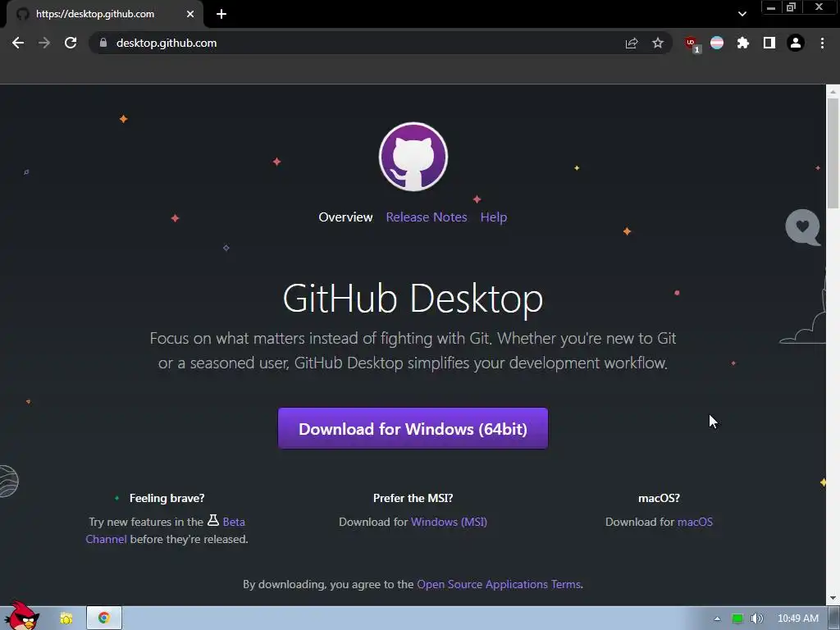Bookmark this page with the star icon
The height and width of the screenshot is (630, 840).
[658, 43]
